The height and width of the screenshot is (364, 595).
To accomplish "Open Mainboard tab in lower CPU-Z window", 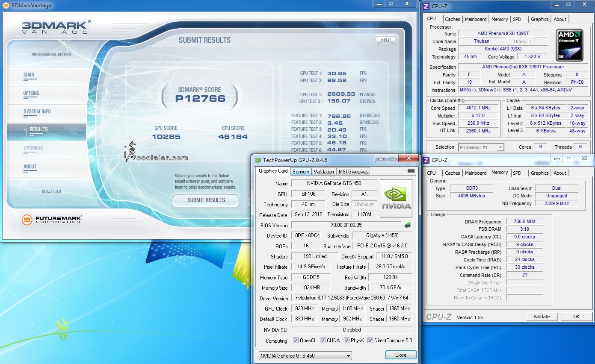I will (x=476, y=173).
